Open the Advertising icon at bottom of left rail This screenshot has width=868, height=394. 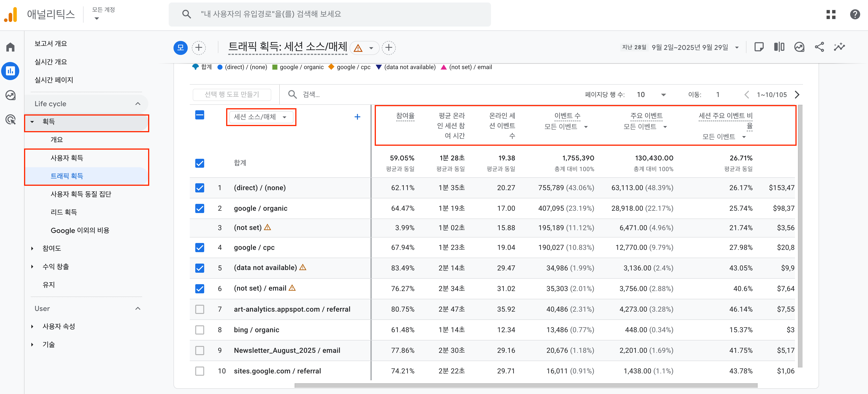[10, 119]
